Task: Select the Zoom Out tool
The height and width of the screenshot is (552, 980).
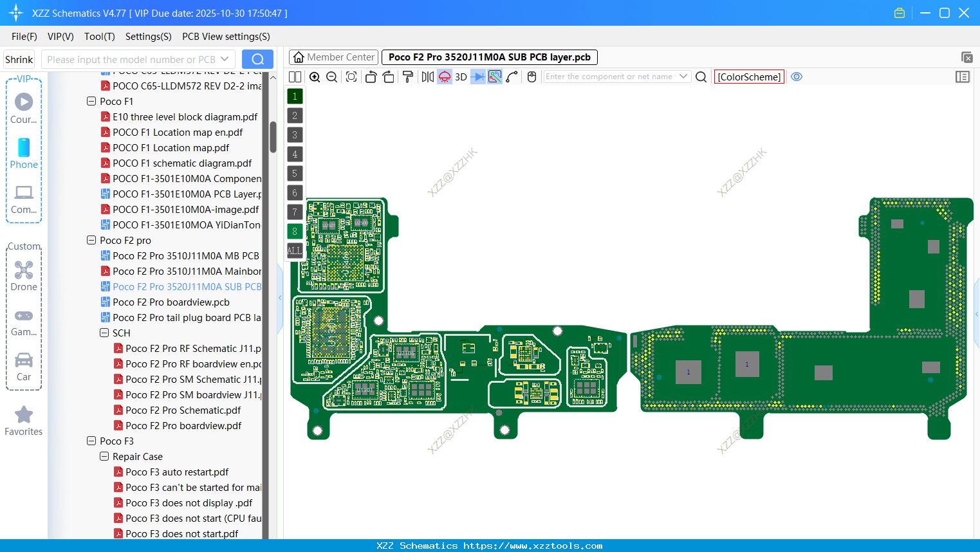Action: 331,77
